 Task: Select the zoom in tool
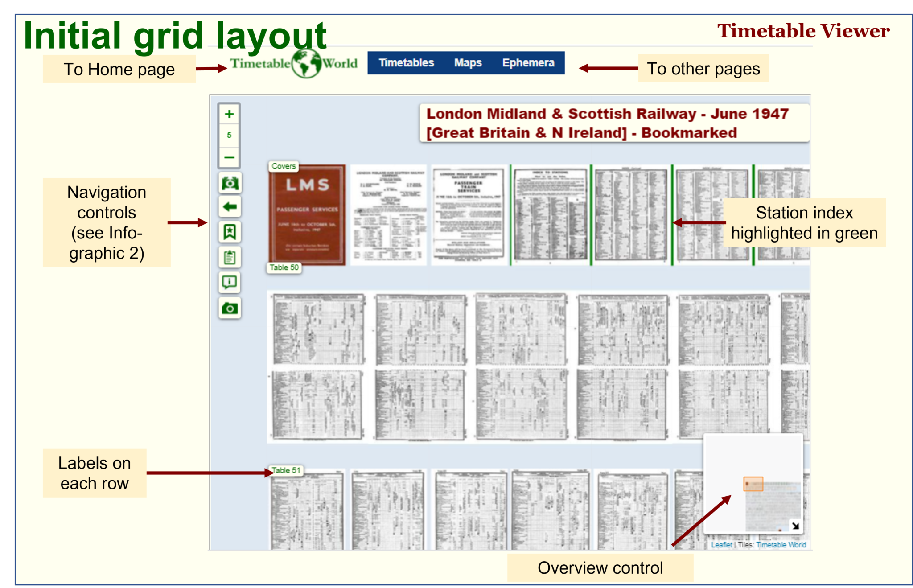(x=229, y=114)
